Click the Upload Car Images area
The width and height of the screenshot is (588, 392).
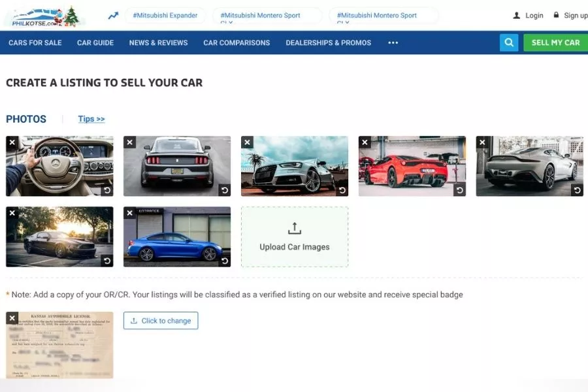[x=295, y=236]
